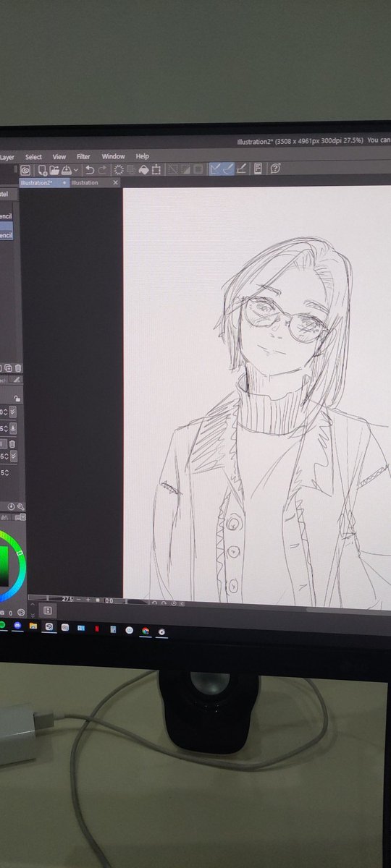Open File Explorer from the taskbar
This screenshot has width=391, height=868.
coord(33,626)
